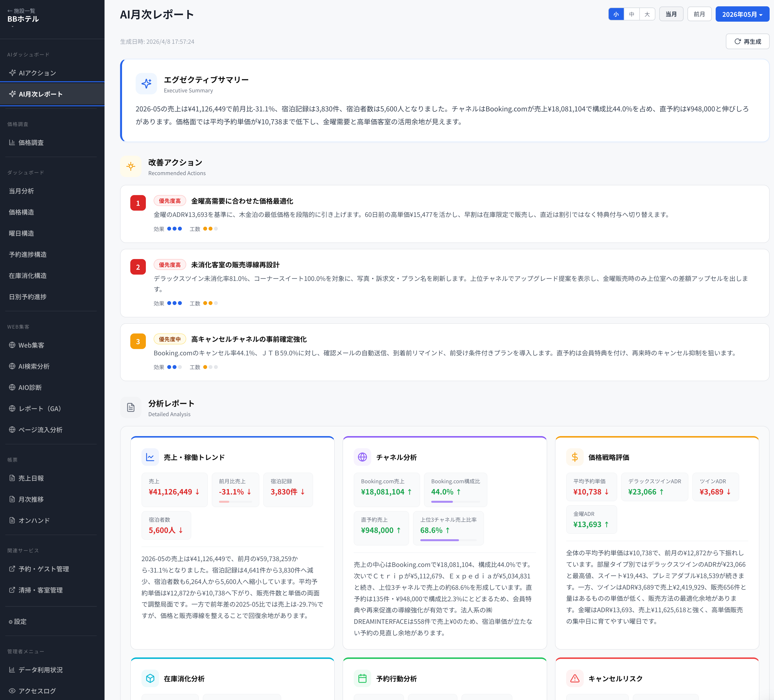Viewport: 774px width, 700px height.
Task: Click the AI月次レポート sparkle icon
Action: 12,94
